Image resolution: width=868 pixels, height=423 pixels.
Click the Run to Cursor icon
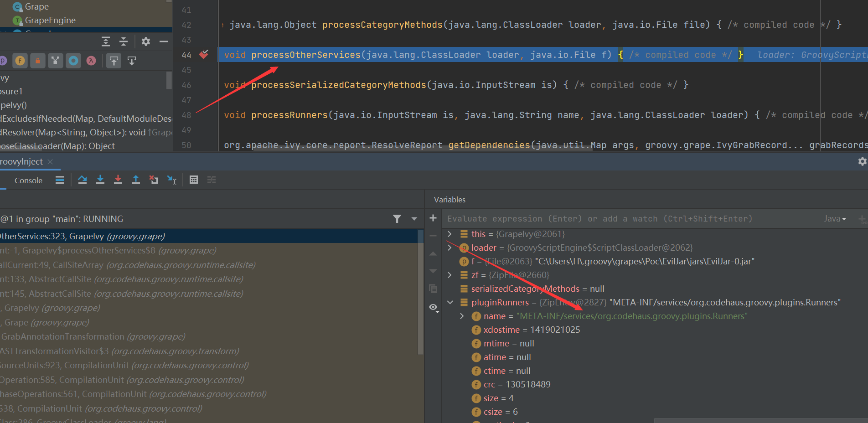[x=171, y=180]
